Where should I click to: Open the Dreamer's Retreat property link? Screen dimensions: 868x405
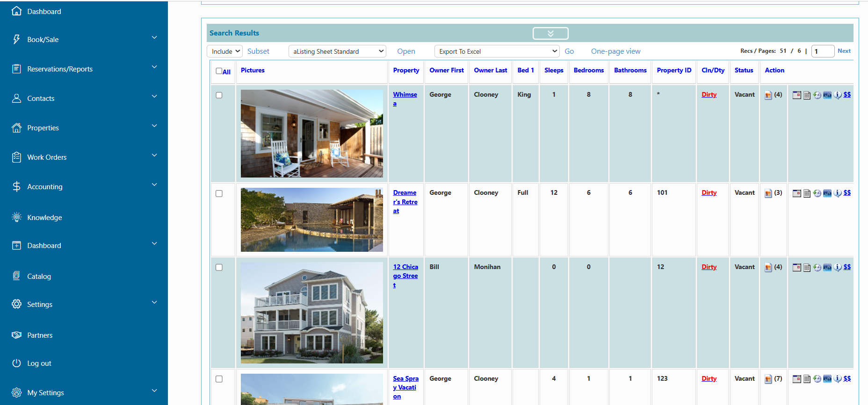(x=405, y=202)
